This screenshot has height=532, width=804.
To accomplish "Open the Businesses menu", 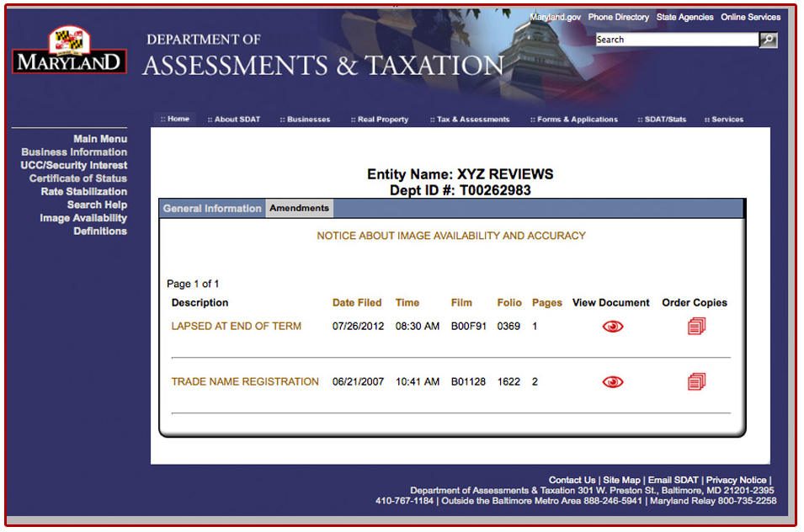I will (x=305, y=120).
